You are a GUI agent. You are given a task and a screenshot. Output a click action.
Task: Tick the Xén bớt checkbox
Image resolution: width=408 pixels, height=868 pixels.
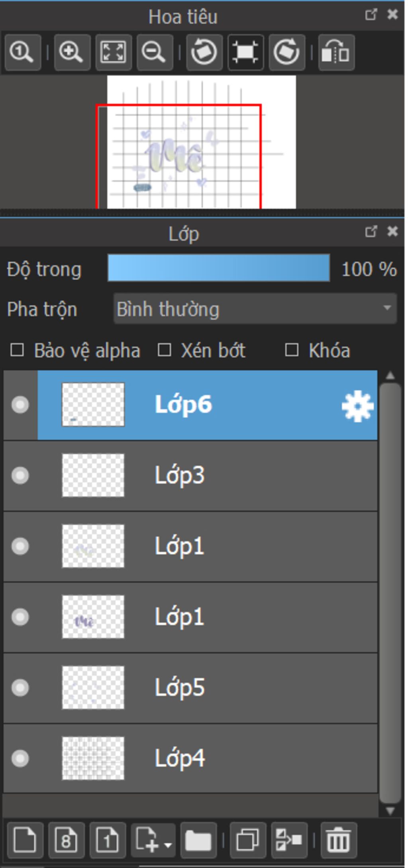(x=165, y=351)
